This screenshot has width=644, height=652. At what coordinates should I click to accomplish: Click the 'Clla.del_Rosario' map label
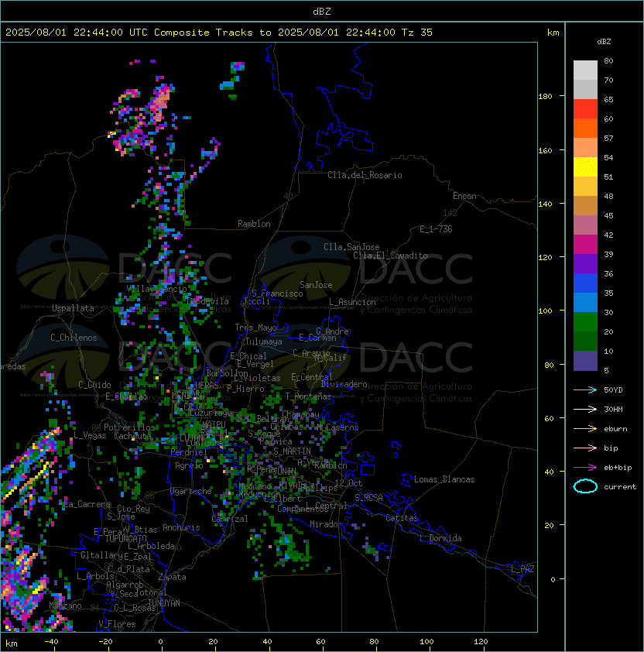tap(365, 175)
